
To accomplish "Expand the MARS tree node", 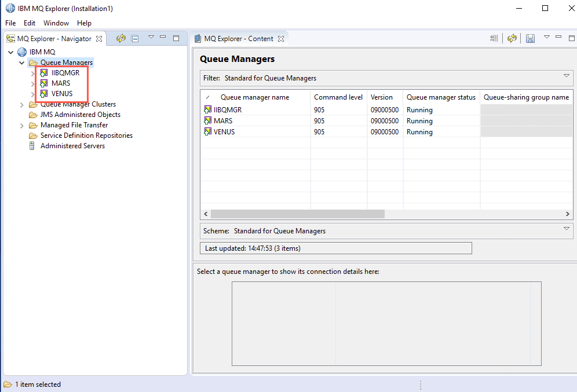I will 33,84.
